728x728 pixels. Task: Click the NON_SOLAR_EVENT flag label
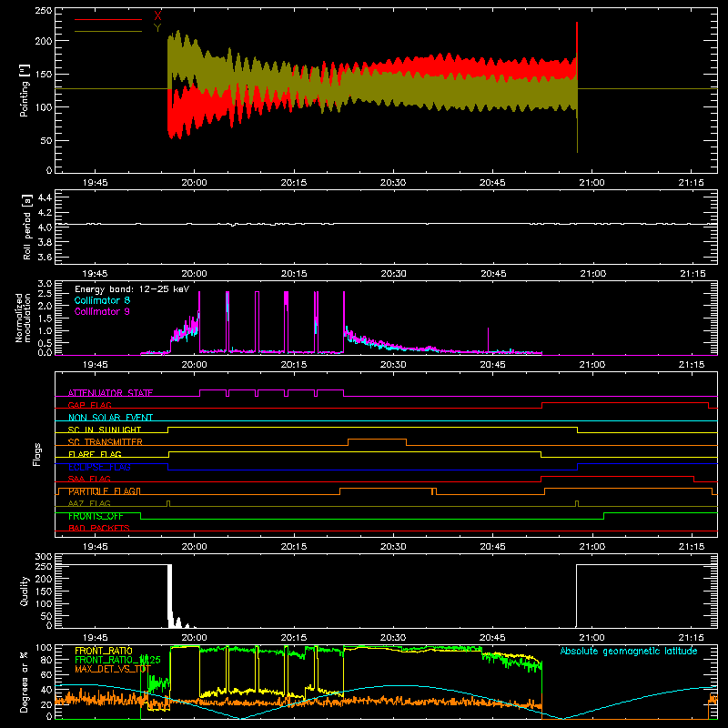click(110, 418)
